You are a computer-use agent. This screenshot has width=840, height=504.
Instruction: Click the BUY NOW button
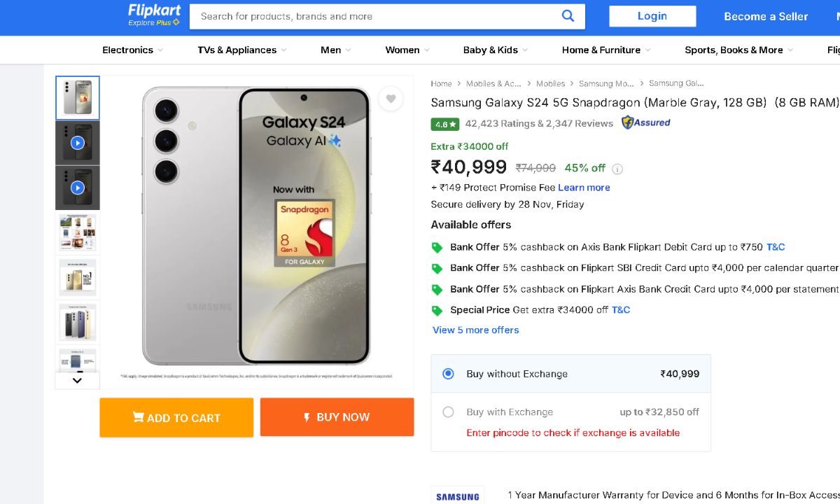point(337,417)
